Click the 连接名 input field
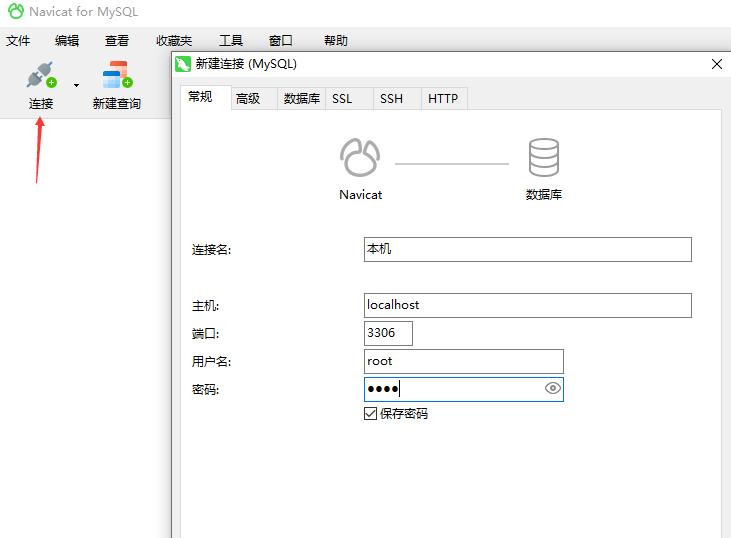This screenshot has width=731, height=538. pyautogui.click(x=528, y=249)
